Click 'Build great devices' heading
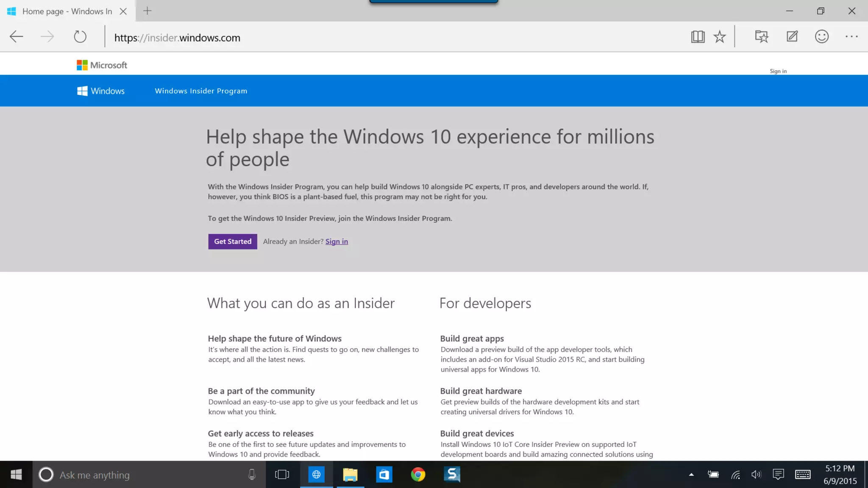 [x=477, y=433]
